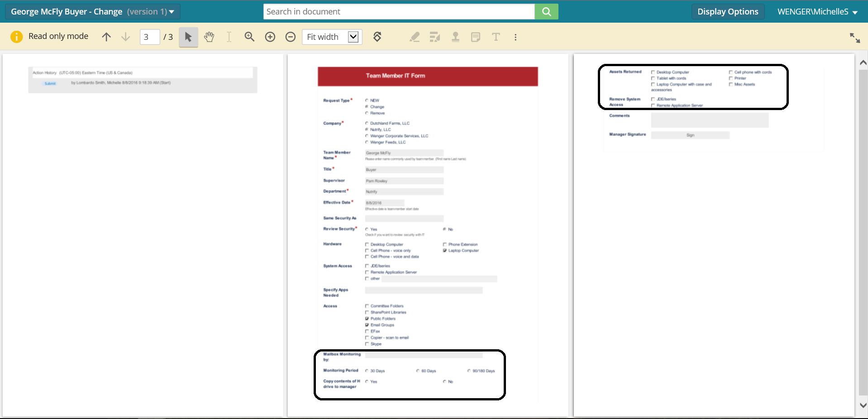The height and width of the screenshot is (419, 868).
Task: Toggle the Public Folders access checkbox
Action: click(367, 318)
